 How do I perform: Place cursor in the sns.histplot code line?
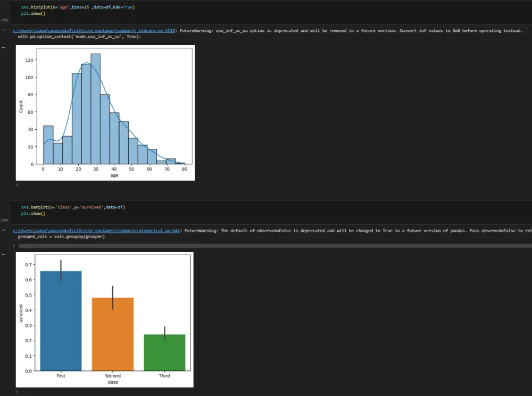coord(78,7)
